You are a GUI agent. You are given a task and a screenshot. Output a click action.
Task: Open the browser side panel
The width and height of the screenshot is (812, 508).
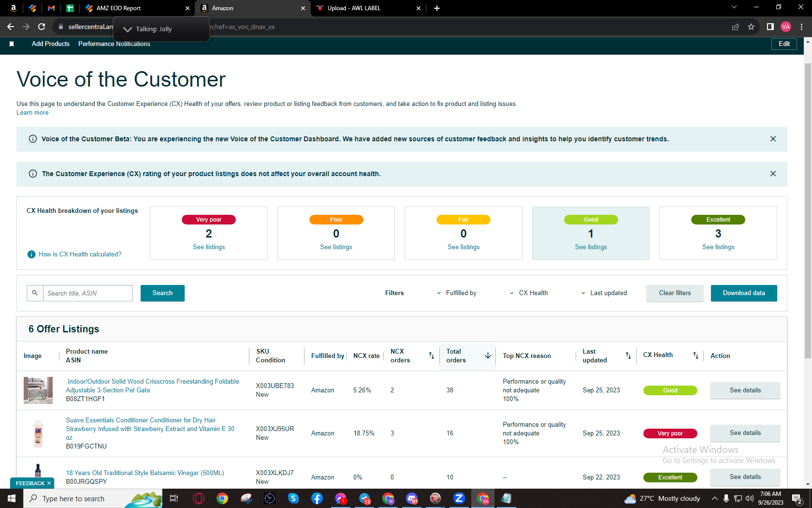pos(770,27)
